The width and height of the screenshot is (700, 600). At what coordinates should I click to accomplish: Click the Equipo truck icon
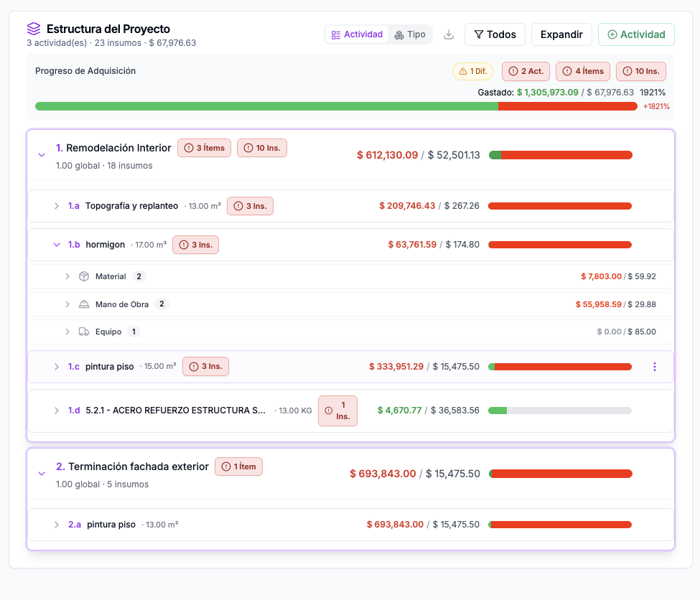tap(83, 331)
